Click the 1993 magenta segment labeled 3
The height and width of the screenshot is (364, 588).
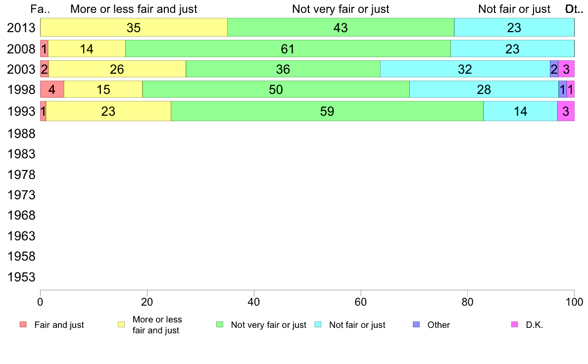click(x=566, y=111)
